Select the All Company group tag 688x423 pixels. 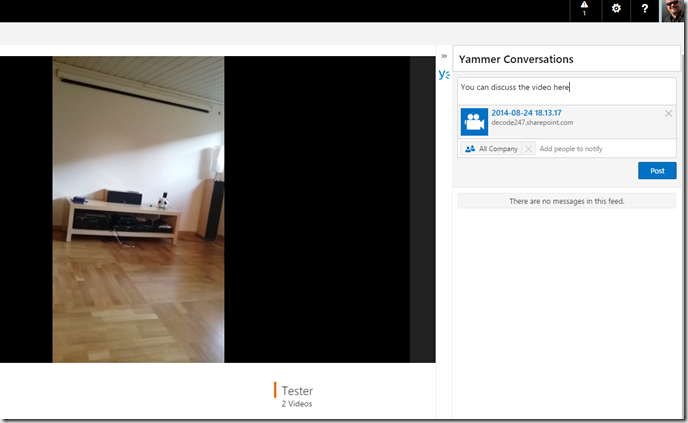pos(491,149)
